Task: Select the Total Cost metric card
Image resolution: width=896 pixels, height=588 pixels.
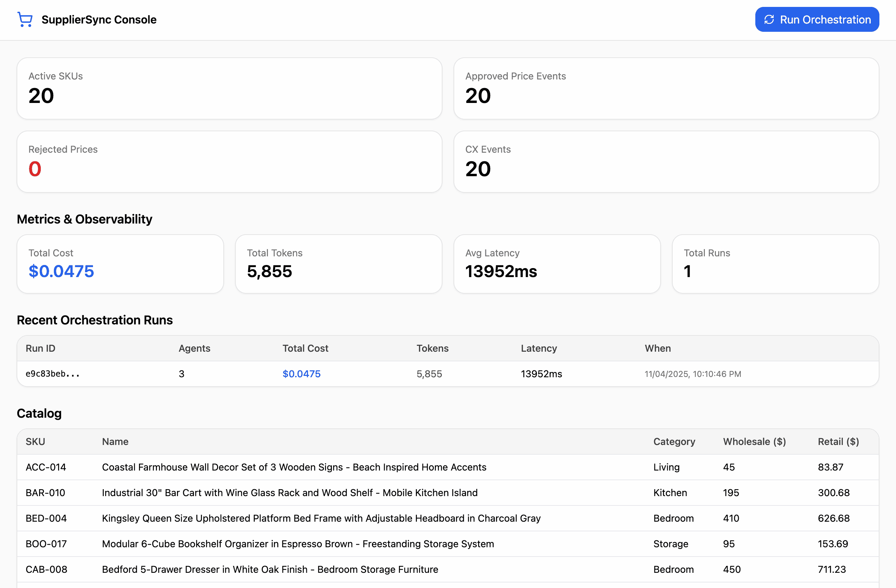Action: click(120, 264)
